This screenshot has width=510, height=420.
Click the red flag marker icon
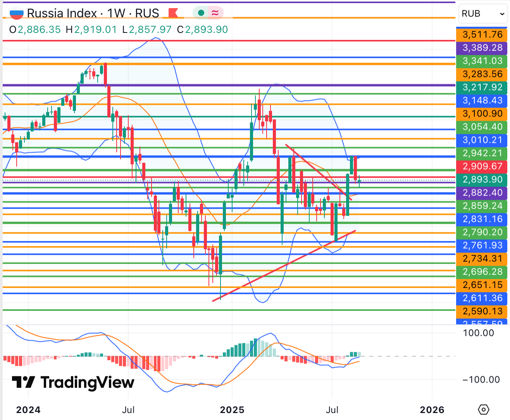(173, 13)
